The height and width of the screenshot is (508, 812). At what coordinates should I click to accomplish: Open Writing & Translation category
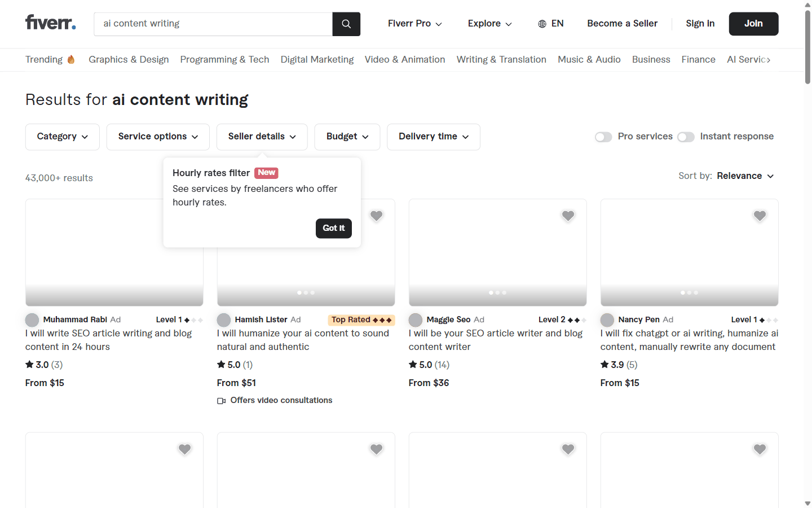pyautogui.click(x=501, y=60)
